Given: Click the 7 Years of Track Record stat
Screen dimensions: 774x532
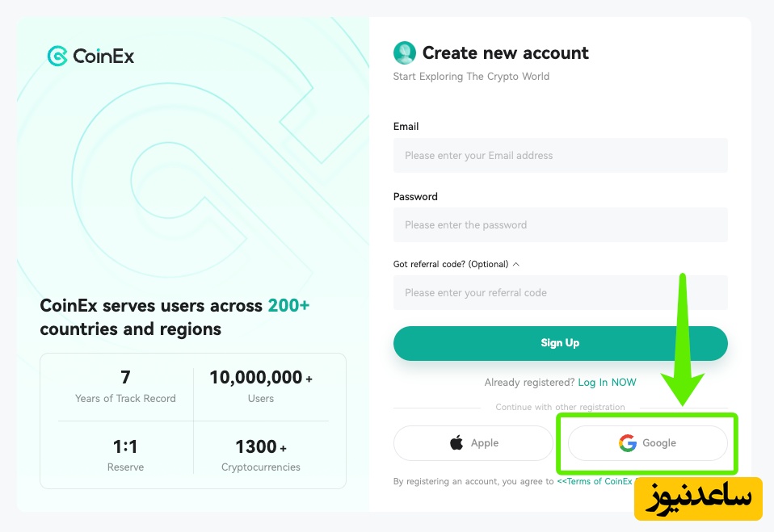Looking at the screenshot, I should [125, 386].
